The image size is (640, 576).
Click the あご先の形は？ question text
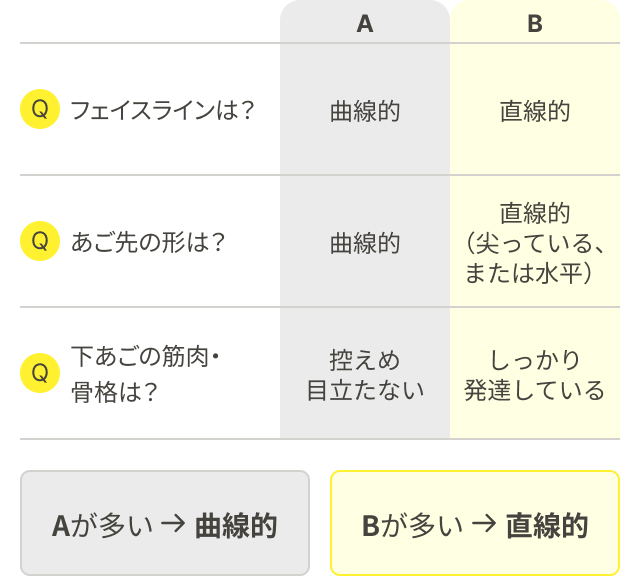148,243
